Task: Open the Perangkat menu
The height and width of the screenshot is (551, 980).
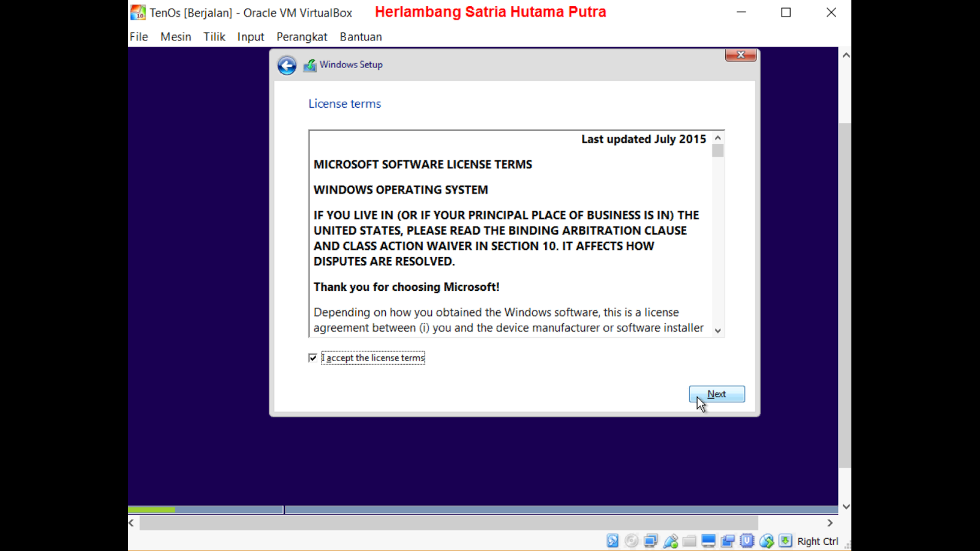Action: coord(302,37)
